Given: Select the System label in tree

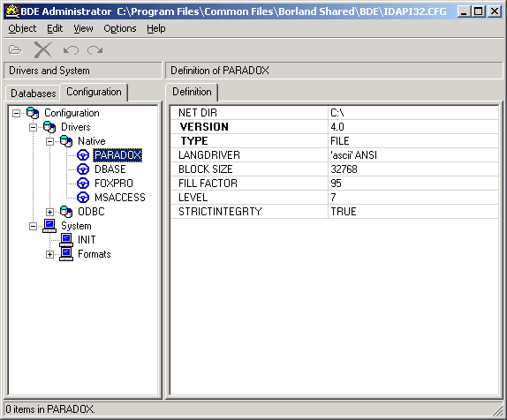Looking at the screenshot, I should (76, 226).
